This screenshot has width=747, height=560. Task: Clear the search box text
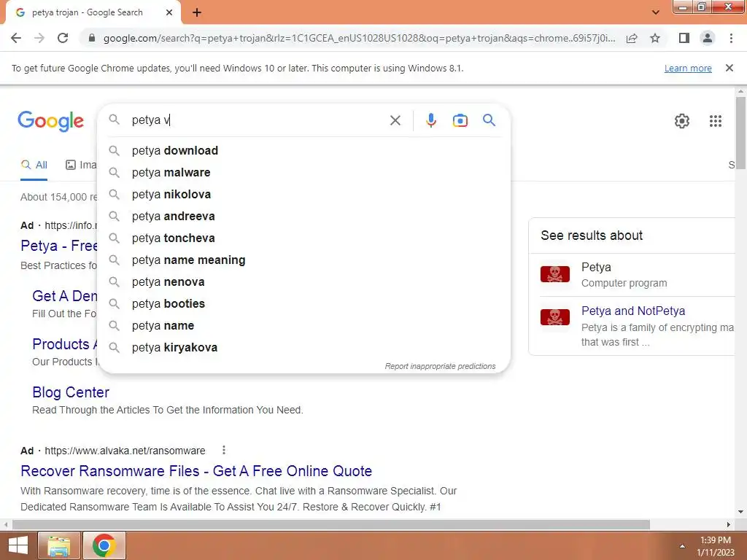[x=395, y=120]
